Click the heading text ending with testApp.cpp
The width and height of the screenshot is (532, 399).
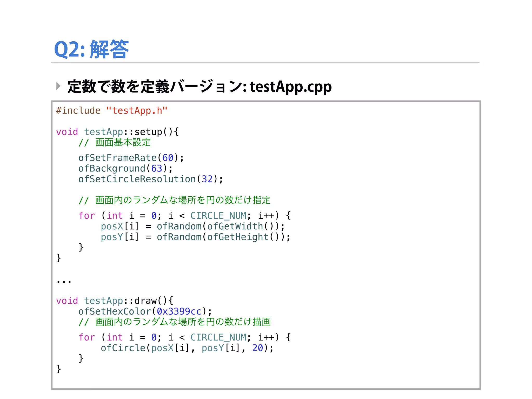tap(199, 87)
